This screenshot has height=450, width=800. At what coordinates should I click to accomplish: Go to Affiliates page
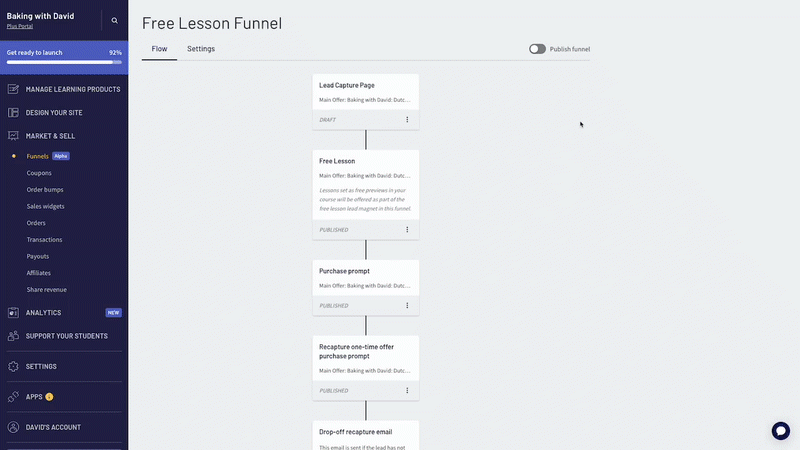tap(39, 273)
